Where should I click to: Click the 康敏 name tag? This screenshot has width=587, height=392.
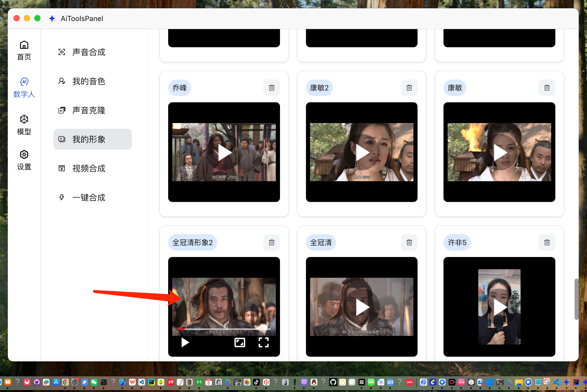click(x=455, y=88)
